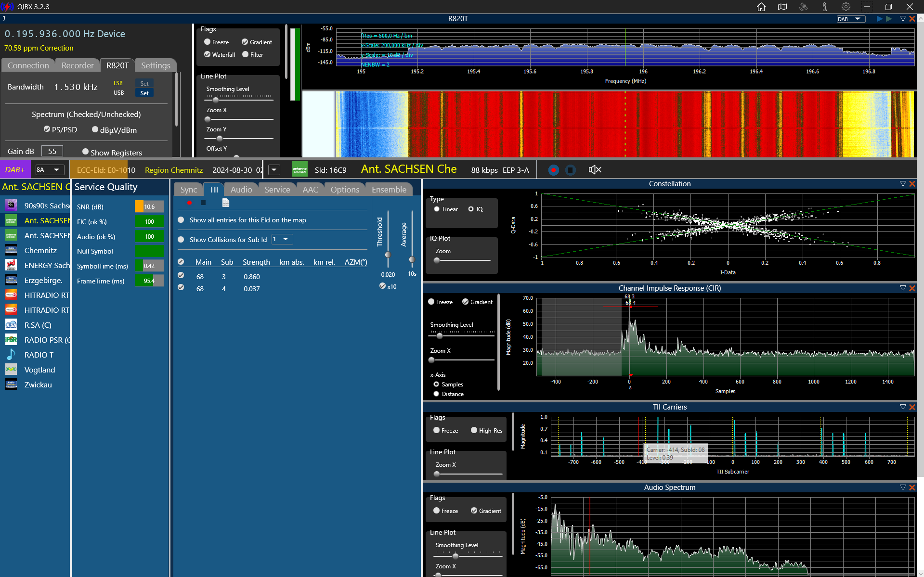Switch to the AAC tab

(311, 190)
